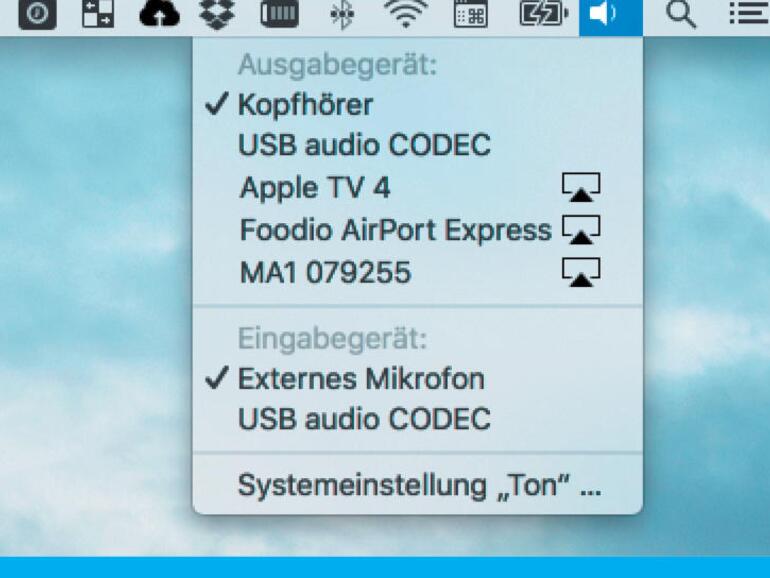This screenshot has width=770, height=578.
Task: Choose USB audio CODEC under Eingabegerät
Action: 417,419
